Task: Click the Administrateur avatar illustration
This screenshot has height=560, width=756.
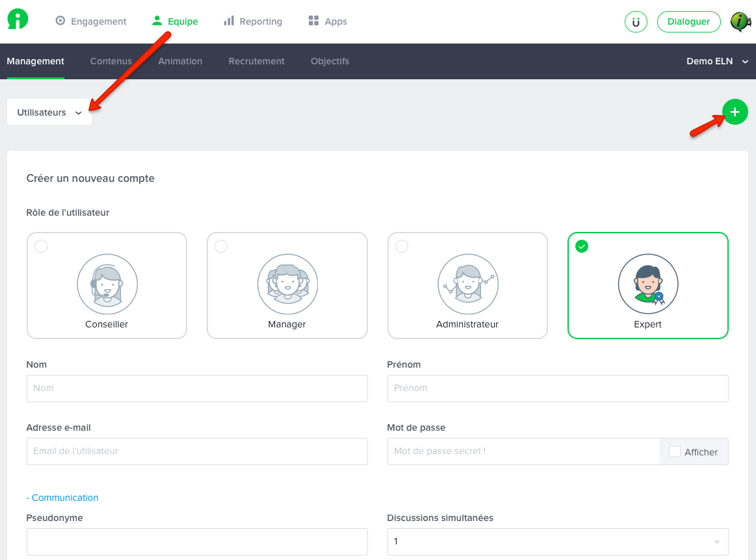Action: click(x=467, y=284)
